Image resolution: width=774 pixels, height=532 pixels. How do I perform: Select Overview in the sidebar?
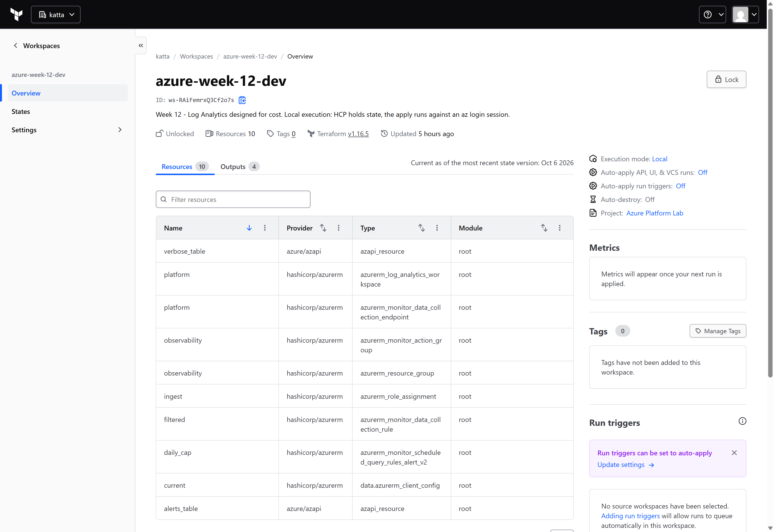click(67, 93)
